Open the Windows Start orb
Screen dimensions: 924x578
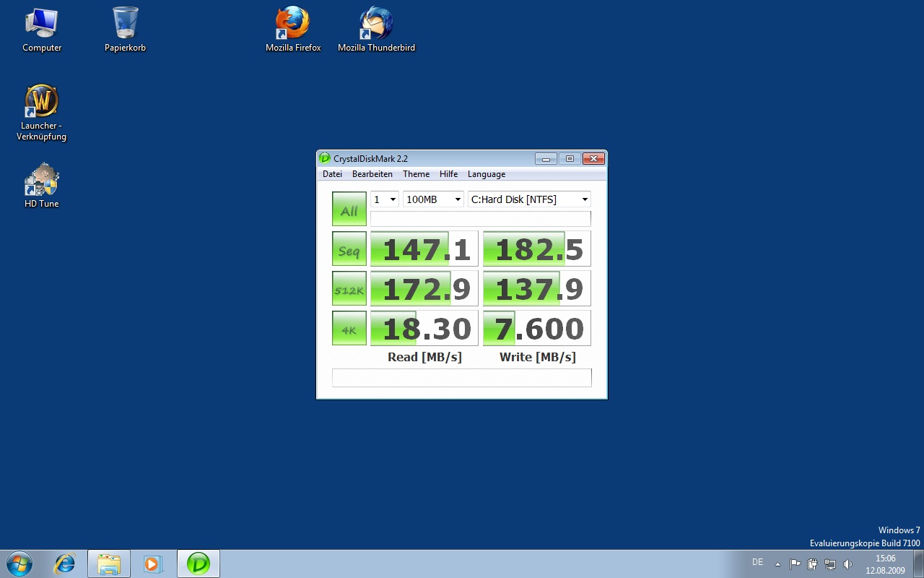19,564
